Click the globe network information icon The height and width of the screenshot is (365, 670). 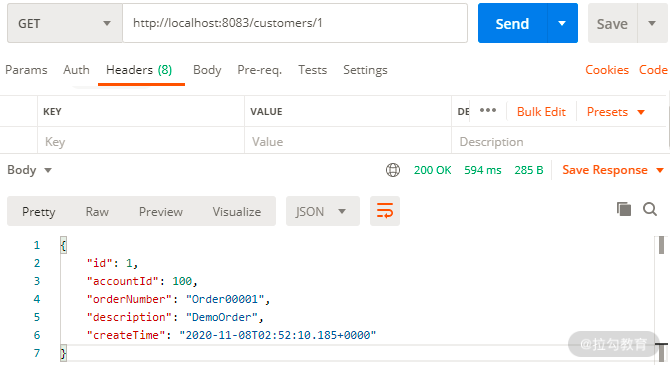[x=393, y=170]
